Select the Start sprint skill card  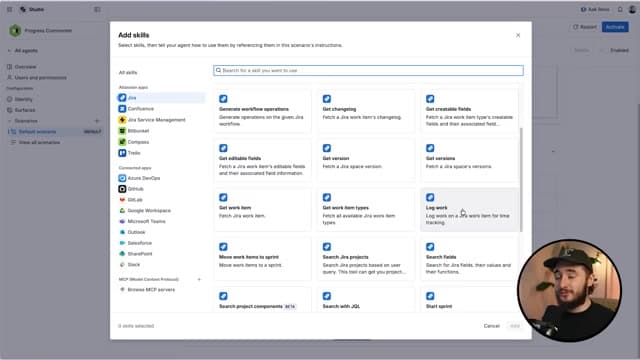469,300
